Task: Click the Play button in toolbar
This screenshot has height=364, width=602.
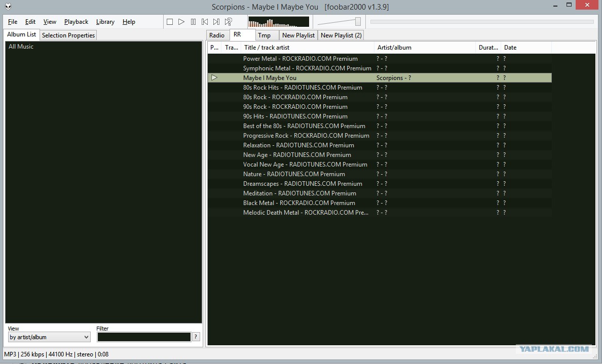Action: pos(181,22)
